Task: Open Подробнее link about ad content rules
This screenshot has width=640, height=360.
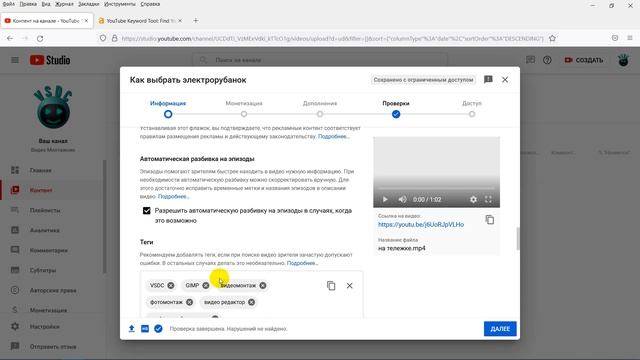Action: [x=333, y=136]
